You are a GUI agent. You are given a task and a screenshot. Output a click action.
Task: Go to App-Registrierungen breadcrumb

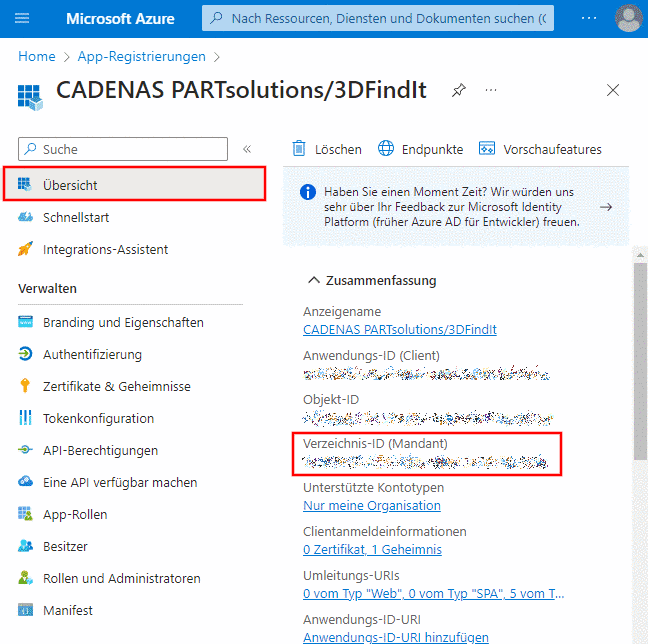point(141,56)
